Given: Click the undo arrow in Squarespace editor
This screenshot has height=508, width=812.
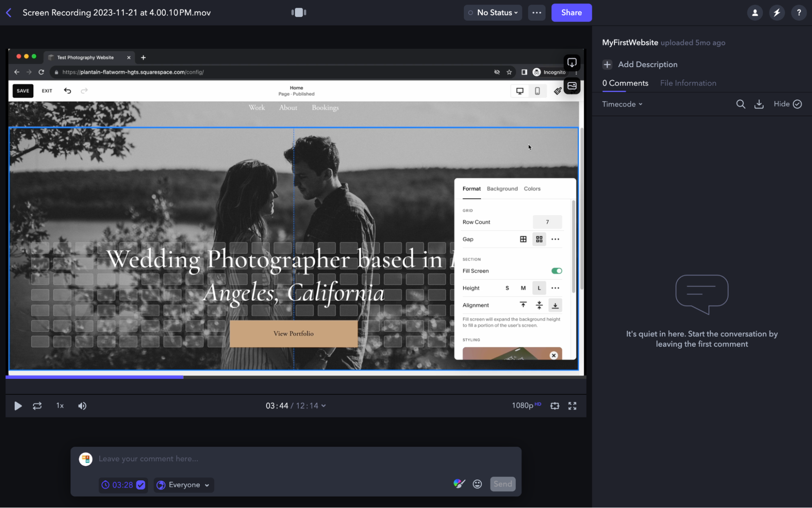Looking at the screenshot, I should 67,91.
